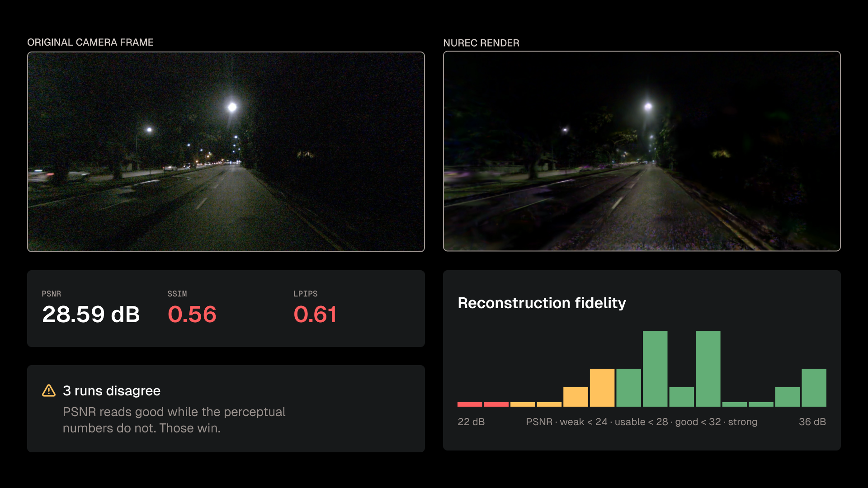Click the 'ORIGINAL CAMERA FRAME' label
868x488 pixels.
(x=90, y=42)
